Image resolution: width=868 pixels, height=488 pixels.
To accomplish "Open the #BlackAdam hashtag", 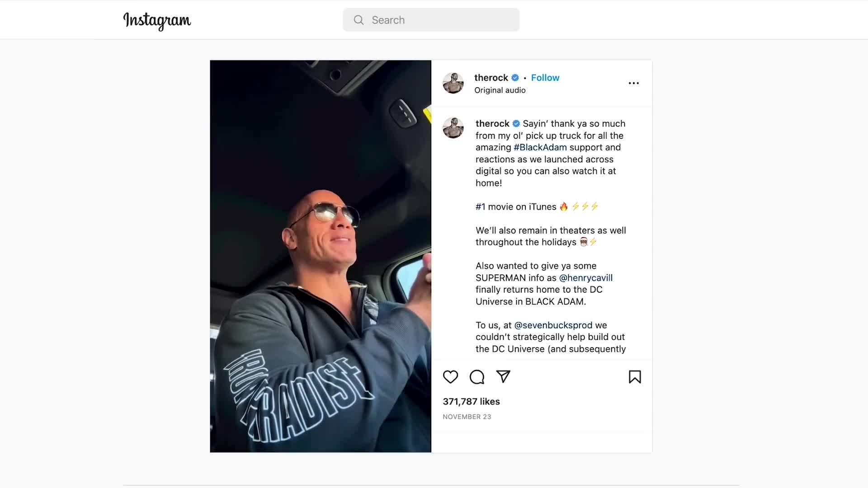I will (x=540, y=147).
